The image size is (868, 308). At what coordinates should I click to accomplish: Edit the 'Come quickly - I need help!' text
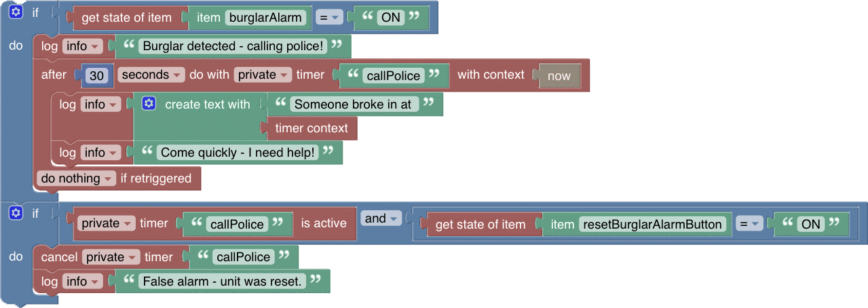coord(238,153)
